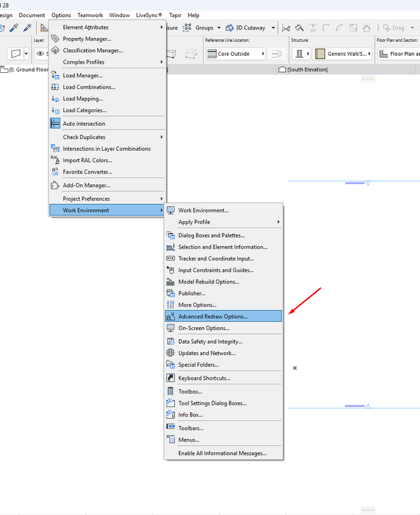The width and height of the screenshot is (420, 515).
Task: Choose Special Folders entry
Action: tap(224, 365)
